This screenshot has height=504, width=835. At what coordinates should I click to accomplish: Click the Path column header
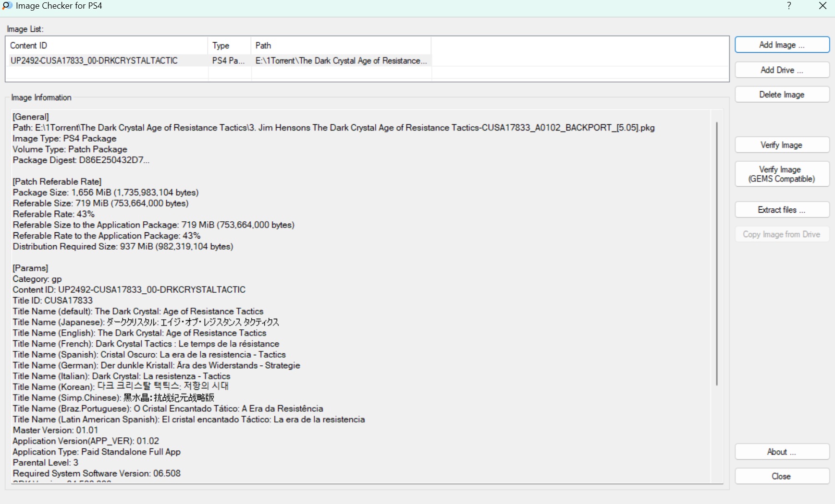point(341,46)
